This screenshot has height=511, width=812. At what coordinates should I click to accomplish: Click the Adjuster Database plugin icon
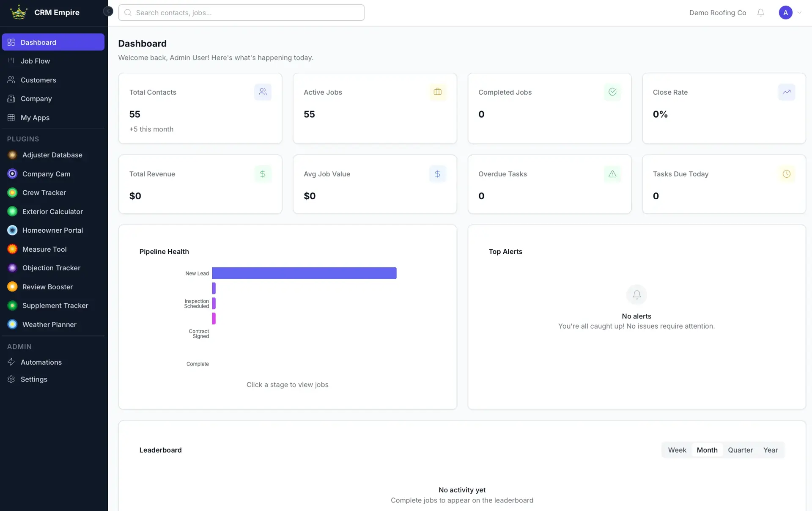click(x=12, y=155)
